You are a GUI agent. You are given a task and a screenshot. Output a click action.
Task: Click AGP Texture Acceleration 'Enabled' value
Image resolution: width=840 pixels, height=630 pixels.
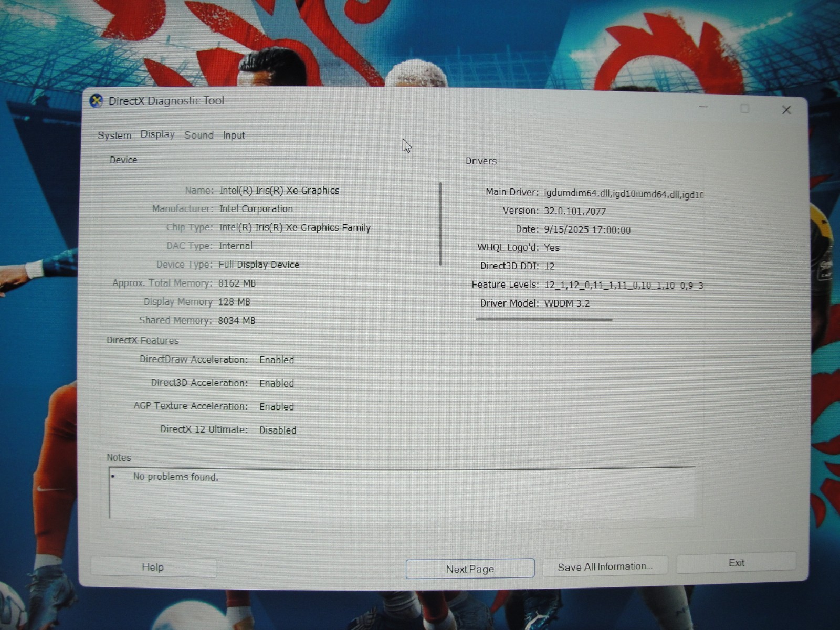[x=277, y=407]
